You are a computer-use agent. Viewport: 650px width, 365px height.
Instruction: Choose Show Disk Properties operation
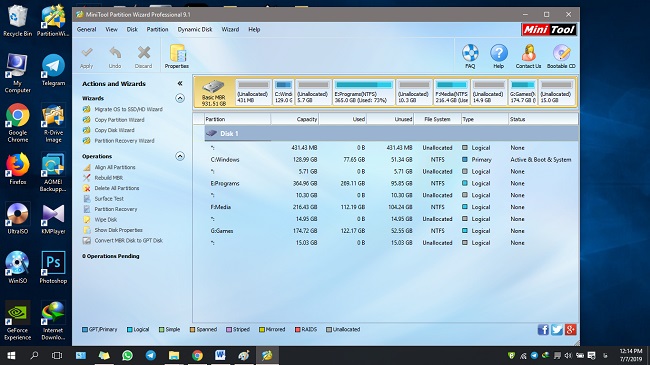(113, 230)
